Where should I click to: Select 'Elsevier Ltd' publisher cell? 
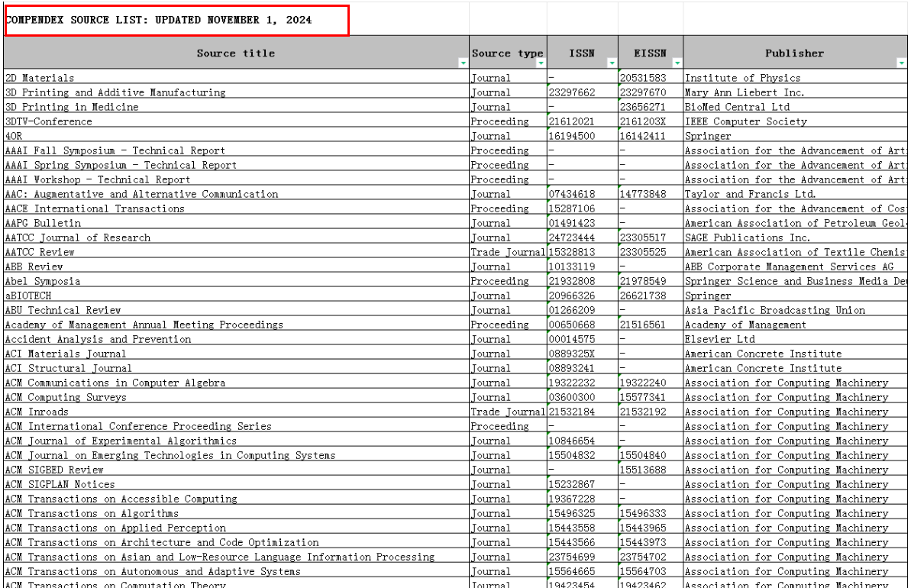tap(796, 339)
